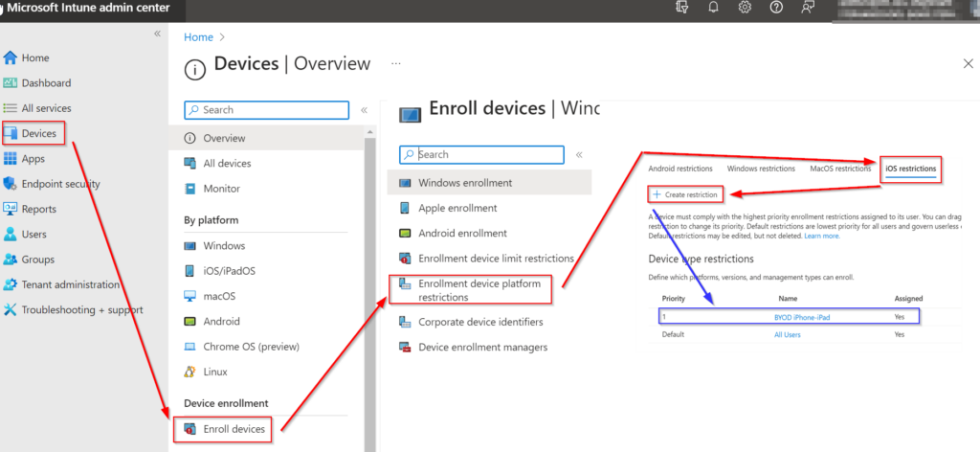This screenshot has height=452, width=980.
Task: Click the Name column header
Action: (x=788, y=298)
